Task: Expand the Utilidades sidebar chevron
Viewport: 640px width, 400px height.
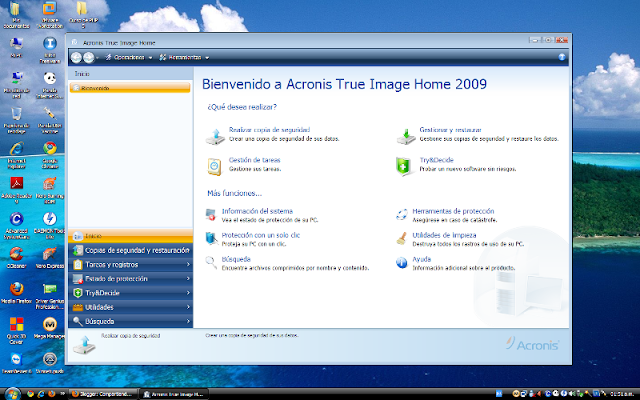Action: click(188, 307)
